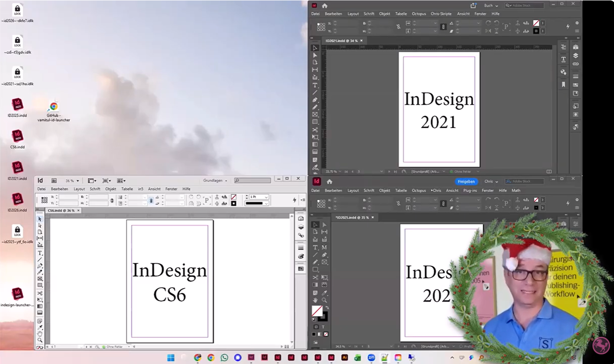
Task: Swap fill and stroke colors in ID2025 toolbar
Action: click(x=327, y=308)
